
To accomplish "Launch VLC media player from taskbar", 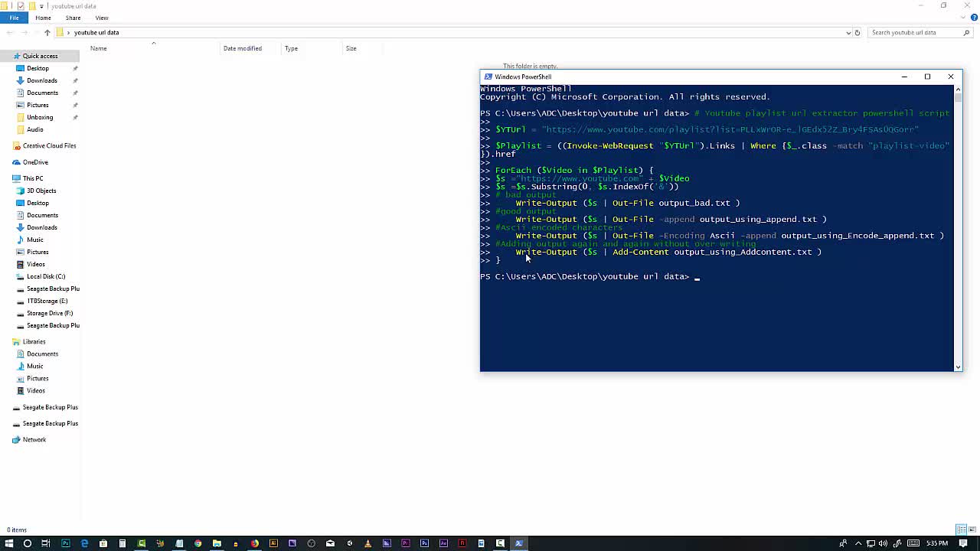I will (x=367, y=543).
